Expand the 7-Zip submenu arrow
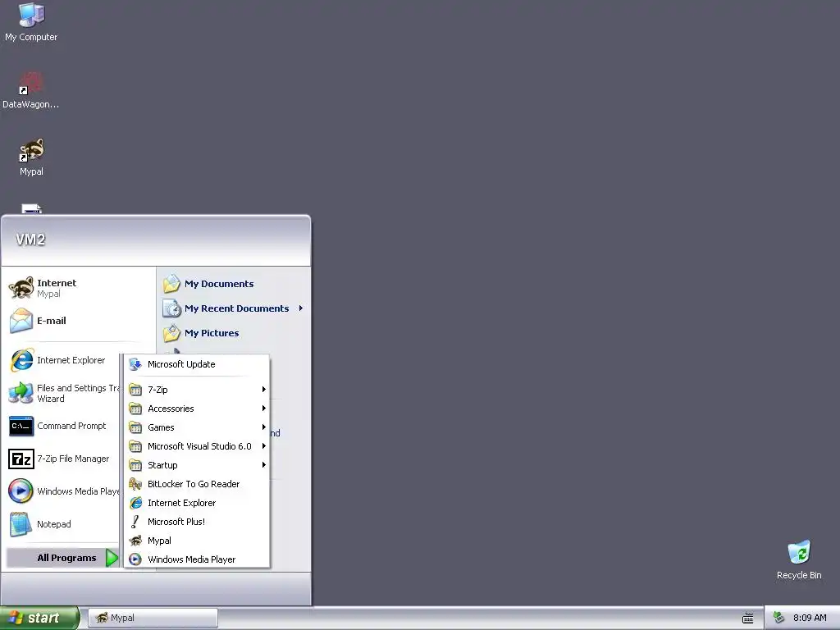The width and height of the screenshot is (840, 630). pos(263,390)
